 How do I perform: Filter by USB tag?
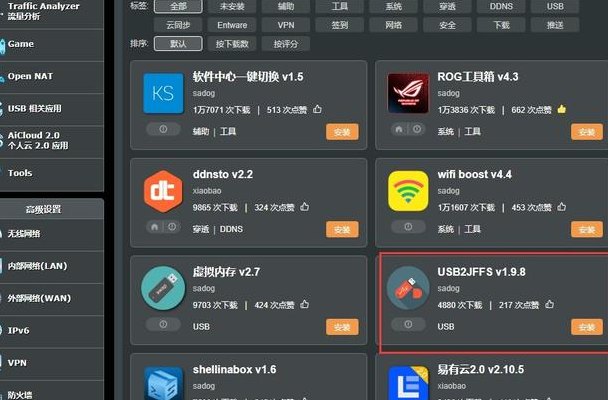(555, 6)
